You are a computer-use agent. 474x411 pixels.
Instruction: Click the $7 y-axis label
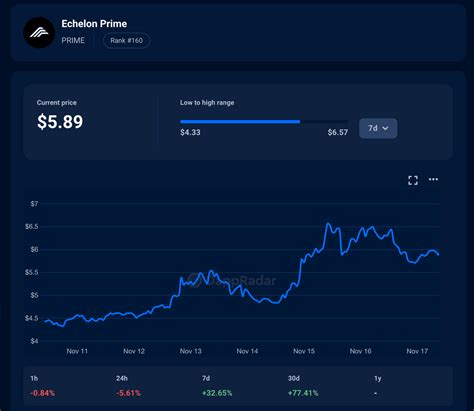(34, 204)
